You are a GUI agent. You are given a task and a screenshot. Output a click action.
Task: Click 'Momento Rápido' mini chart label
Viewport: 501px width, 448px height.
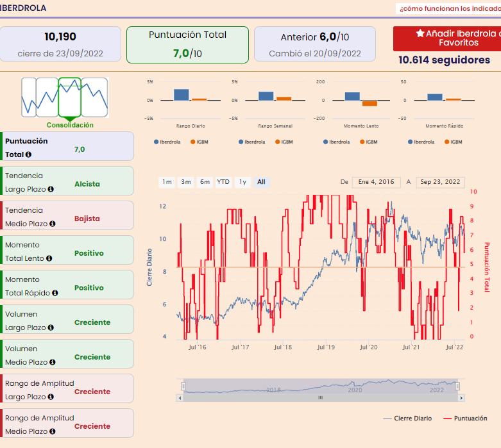click(444, 126)
